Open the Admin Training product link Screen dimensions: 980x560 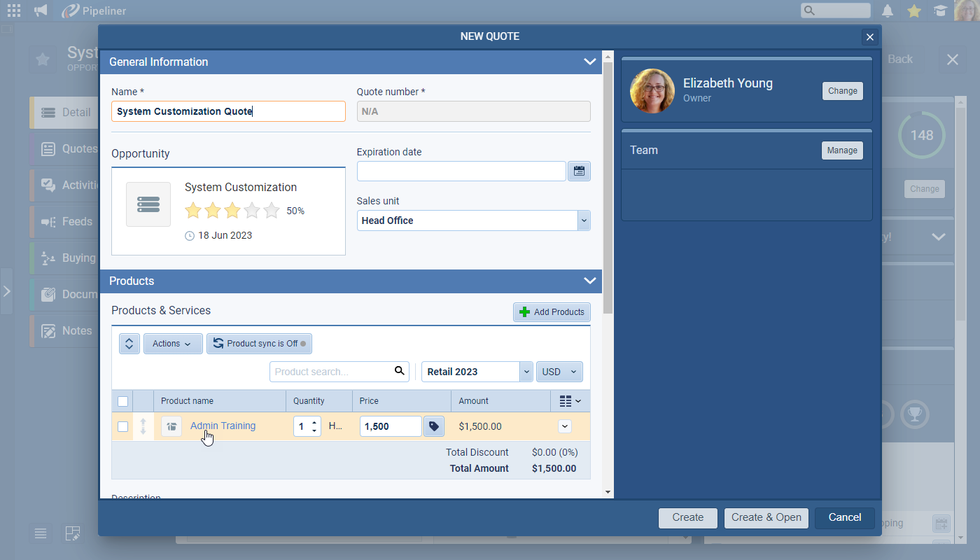click(x=223, y=426)
